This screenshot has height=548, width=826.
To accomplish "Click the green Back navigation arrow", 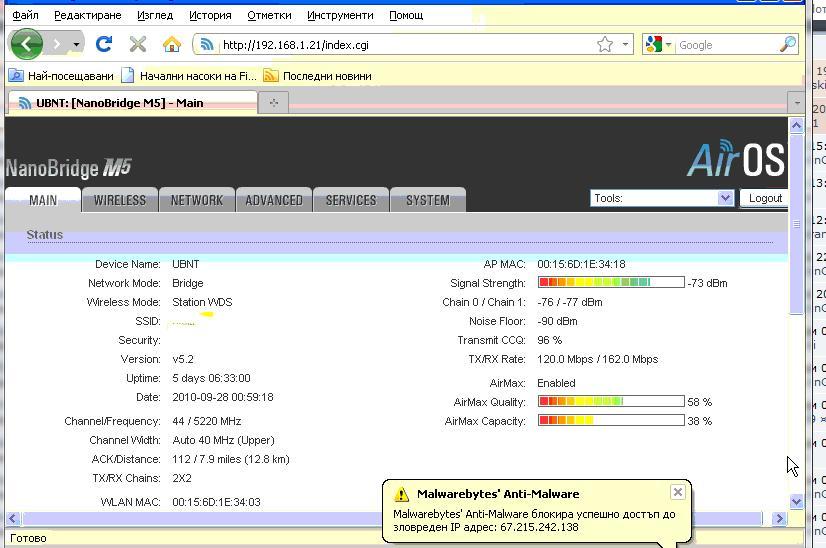I will coord(26,44).
